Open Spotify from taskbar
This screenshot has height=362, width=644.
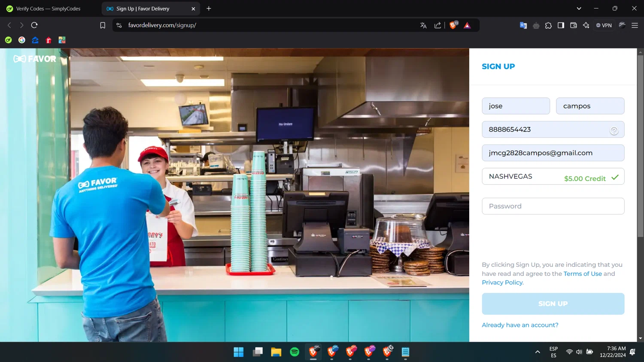tap(295, 352)
